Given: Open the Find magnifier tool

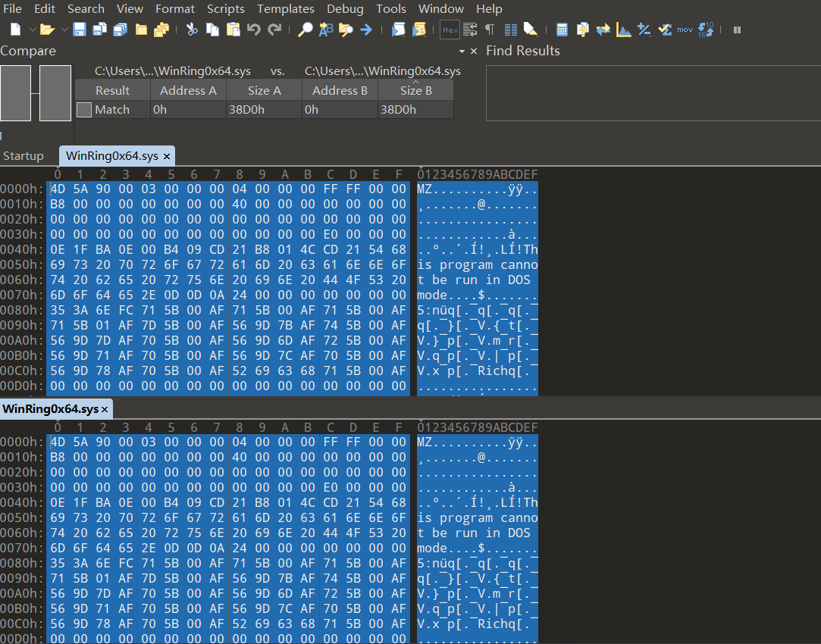Looking at the screenshot, I should pyautogui.click(x=305, y=30).
